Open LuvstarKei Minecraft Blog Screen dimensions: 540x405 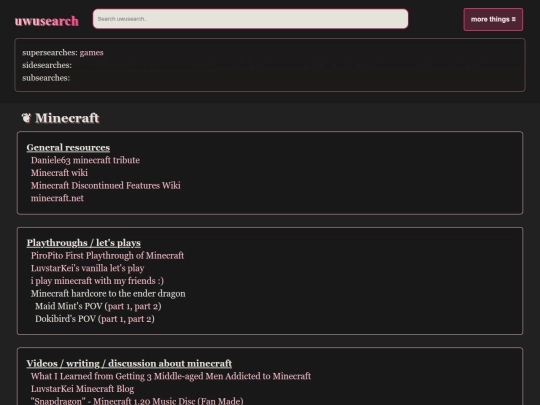click(82, 389)
